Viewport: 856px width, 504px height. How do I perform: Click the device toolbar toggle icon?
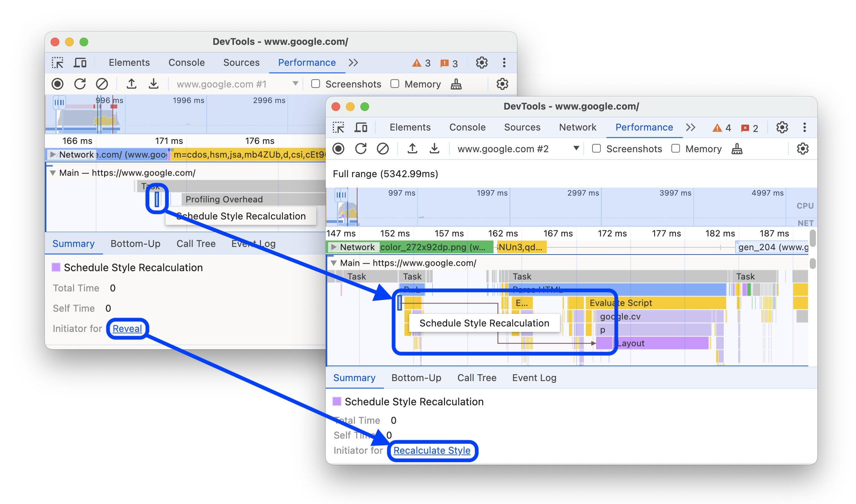click(x=360, y=127)
